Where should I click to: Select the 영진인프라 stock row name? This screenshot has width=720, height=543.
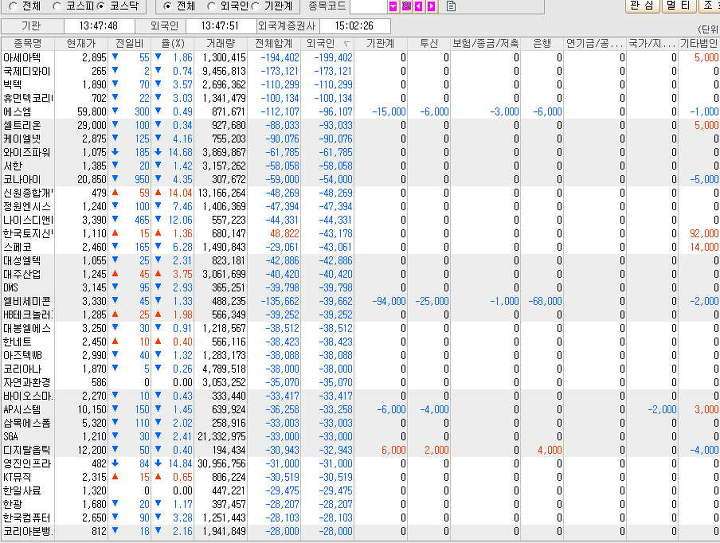click(x=26, y=464)
